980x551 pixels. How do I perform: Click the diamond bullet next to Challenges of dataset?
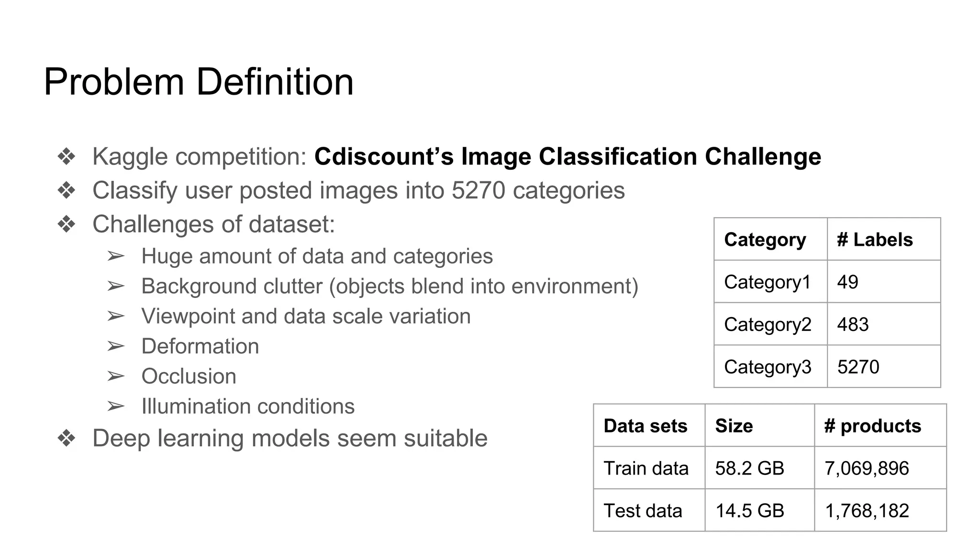[x=67, y=224]
